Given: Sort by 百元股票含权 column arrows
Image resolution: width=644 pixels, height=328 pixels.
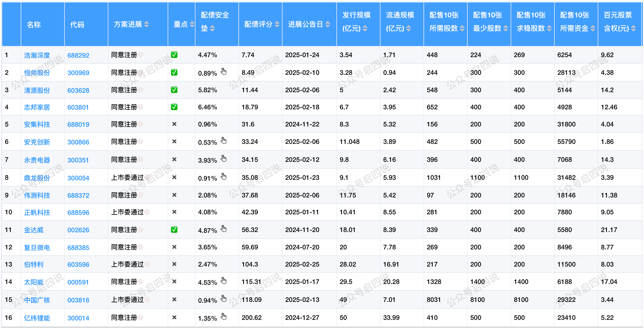Looking at the screenshot, I should point(633,28).
